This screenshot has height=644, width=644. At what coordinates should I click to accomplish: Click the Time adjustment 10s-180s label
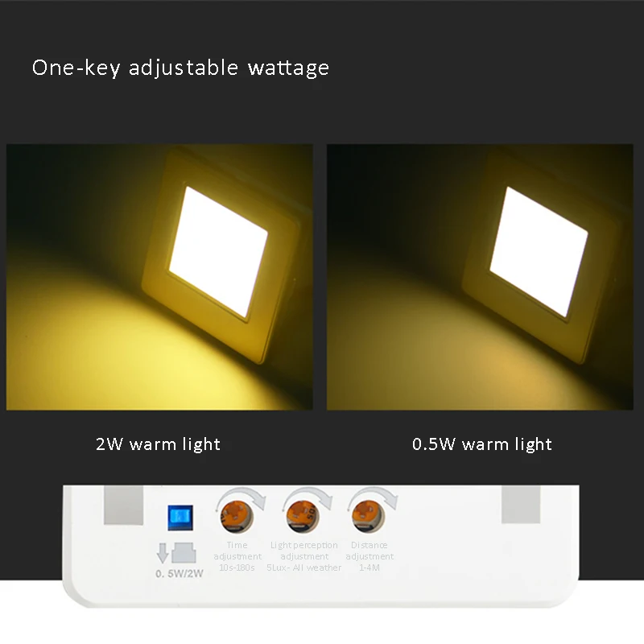(x=237, y=556)
